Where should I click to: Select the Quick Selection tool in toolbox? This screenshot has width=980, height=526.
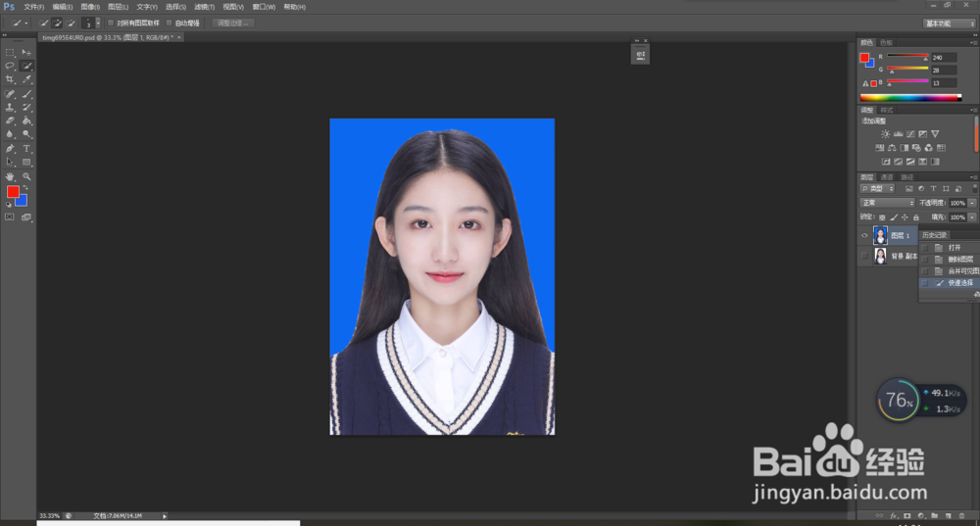[26, 66]
